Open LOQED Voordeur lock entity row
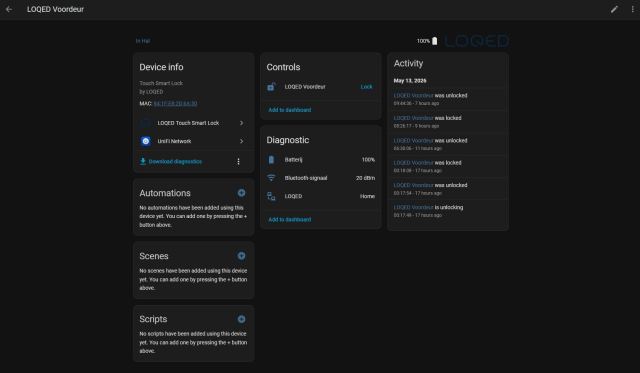This screenshot has width=640, height=373. coord(320,87)
